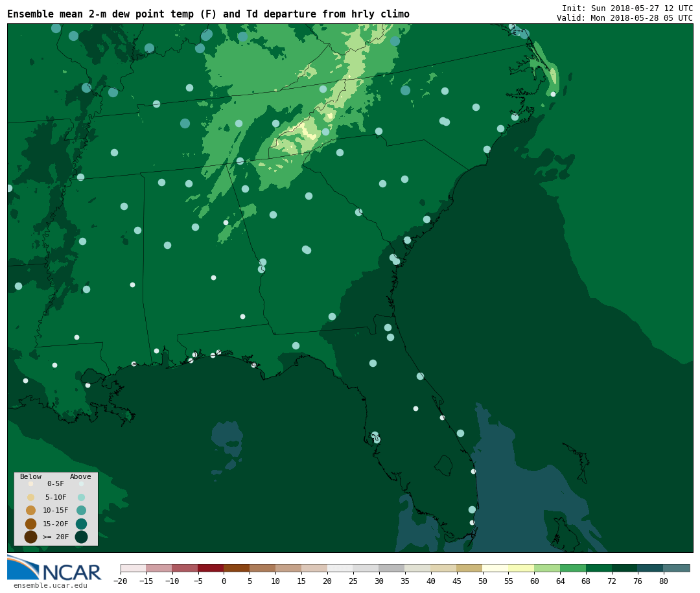Click the colorbar tick label 80

point(664,581)
